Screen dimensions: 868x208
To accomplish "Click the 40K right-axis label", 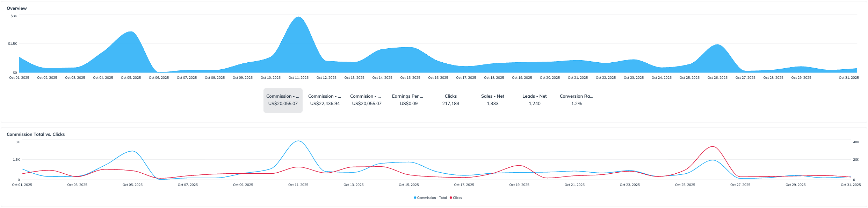I will click(x=856, y=142).
